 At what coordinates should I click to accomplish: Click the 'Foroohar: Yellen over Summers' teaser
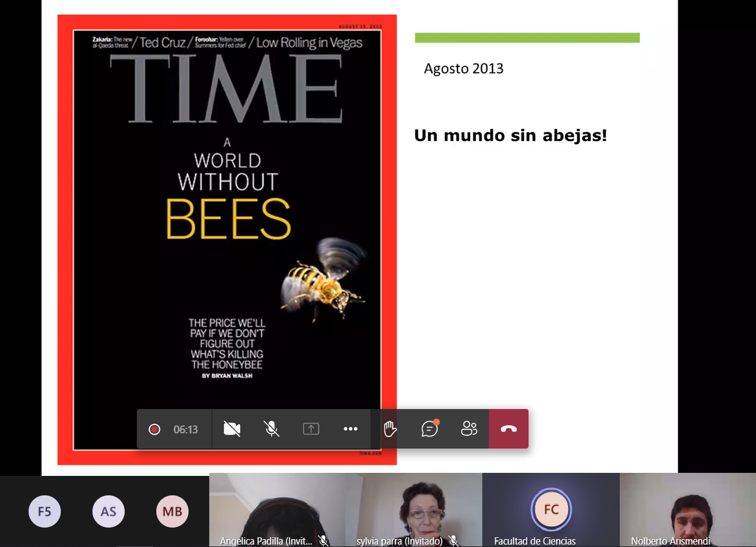click(221, 43)
